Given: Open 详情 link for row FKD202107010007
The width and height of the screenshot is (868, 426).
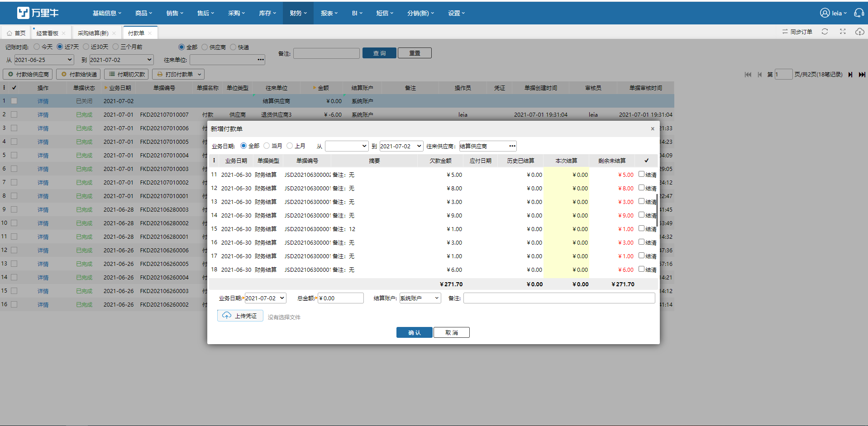Looking at the screenshot, I should 43,115.
